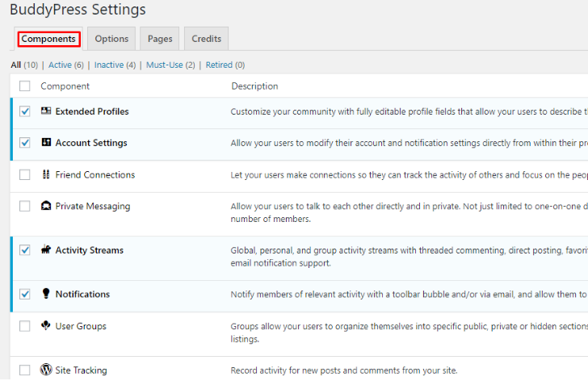Open the Components tab

[x=48, y=39]
